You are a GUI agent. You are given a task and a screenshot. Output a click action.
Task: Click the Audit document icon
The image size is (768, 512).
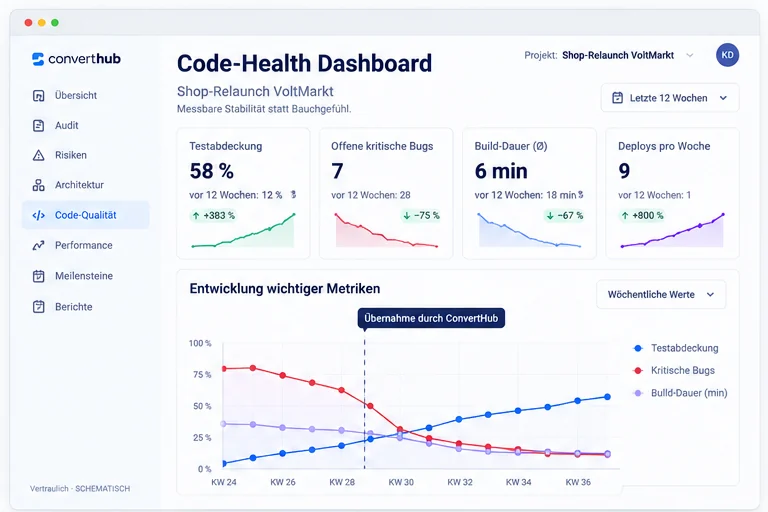point(38,125)
